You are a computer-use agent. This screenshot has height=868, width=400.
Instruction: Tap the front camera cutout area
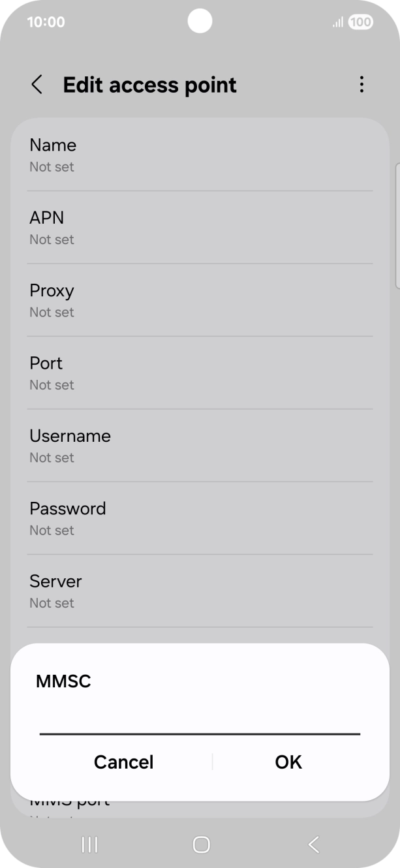coord(200,20)
